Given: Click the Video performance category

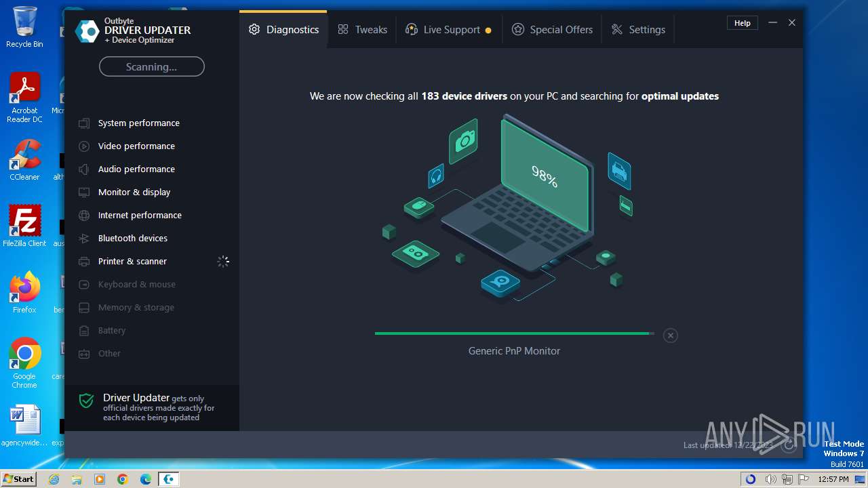Looking at the screenshot, I should pos(136,146).
